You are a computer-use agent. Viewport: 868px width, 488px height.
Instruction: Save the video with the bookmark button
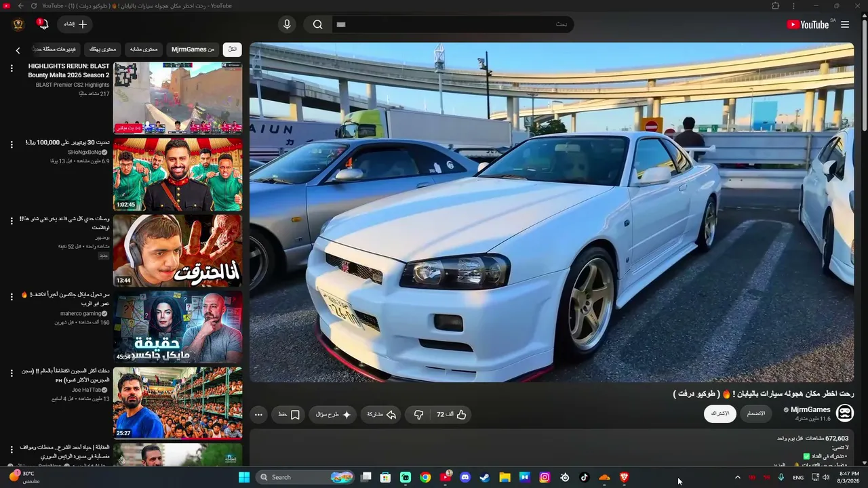[x=290, y=415]
